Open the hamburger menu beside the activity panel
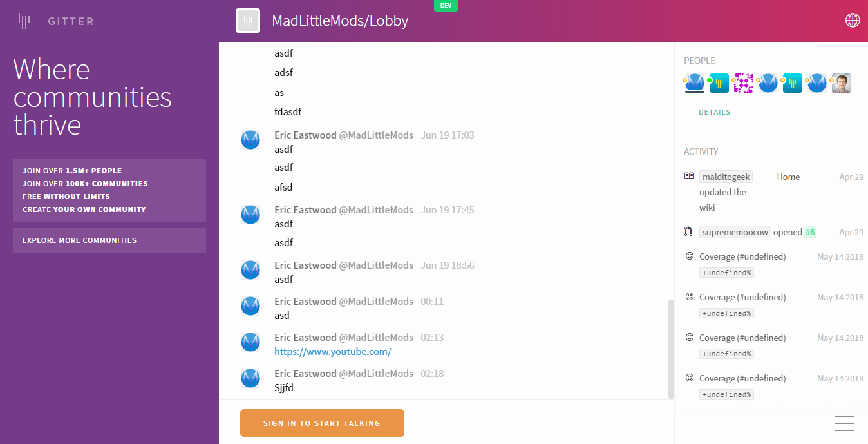Viewport: 868px width, 444px height. coord(845,423)
